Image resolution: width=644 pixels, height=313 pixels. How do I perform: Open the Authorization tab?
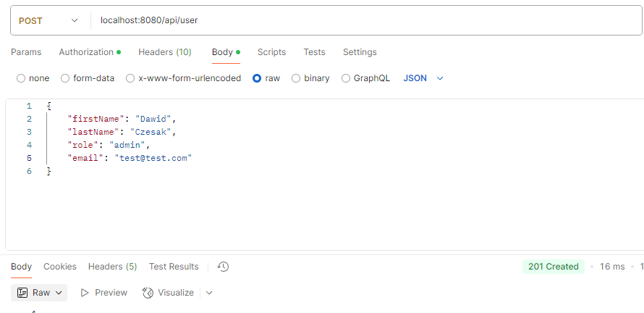[x=90, y=52]
